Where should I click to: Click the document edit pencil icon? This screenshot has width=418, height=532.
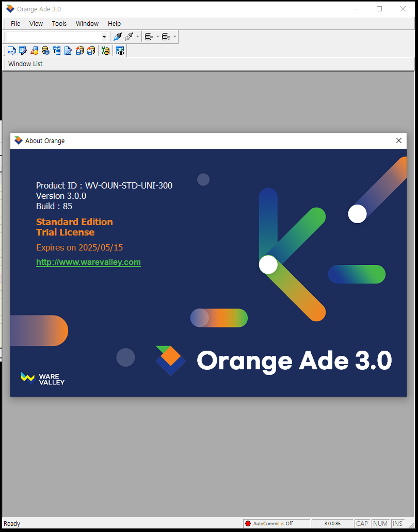click(68, 51)
